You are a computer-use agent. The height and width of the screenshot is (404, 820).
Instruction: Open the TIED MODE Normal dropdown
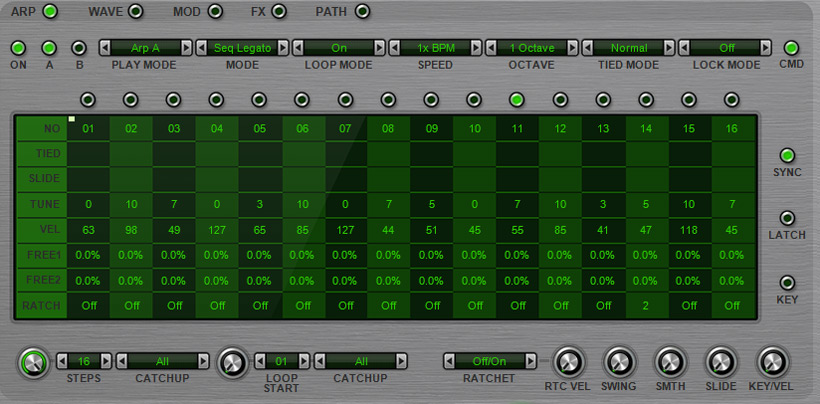point(629,48)
